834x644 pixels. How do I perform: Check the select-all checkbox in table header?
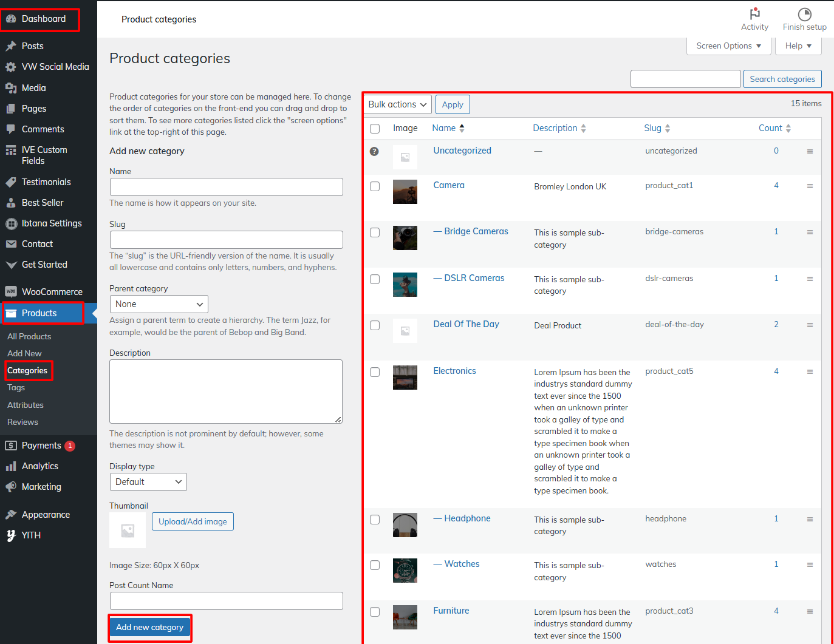tap(375, 129)
